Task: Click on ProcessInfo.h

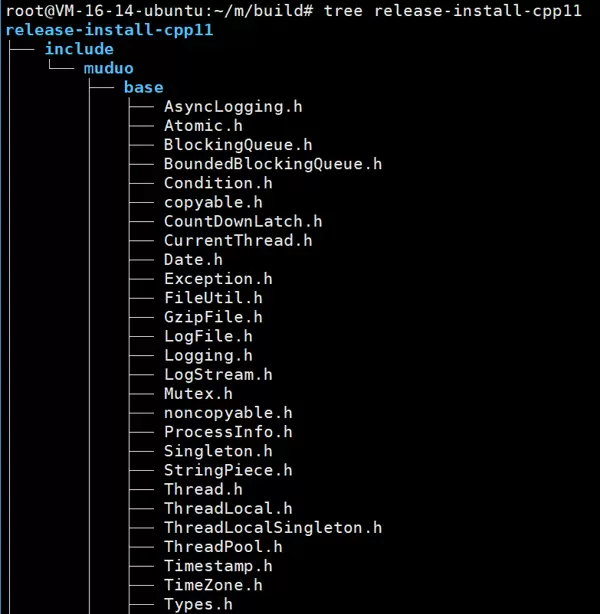Action: 228,432
